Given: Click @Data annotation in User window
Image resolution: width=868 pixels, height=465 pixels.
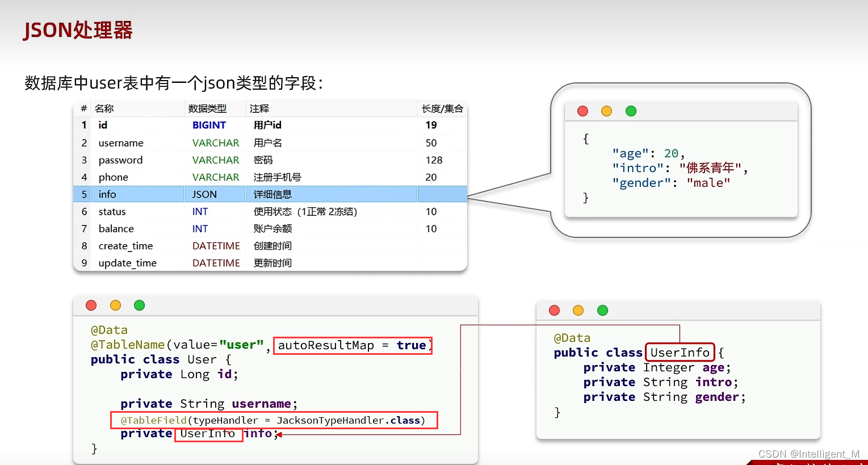Looking at the screenshot, I should pos(109,330).
